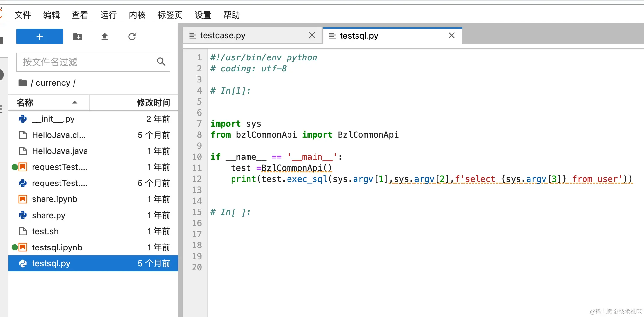Click the '#!/usr/bin/env python' shebang line

[264, 57]
